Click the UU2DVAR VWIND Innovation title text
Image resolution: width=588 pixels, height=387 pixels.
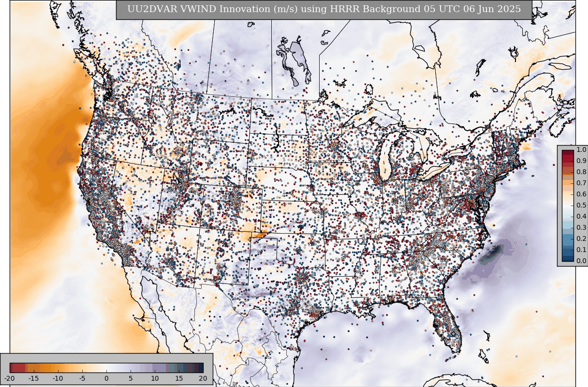[x=324, y=9]
